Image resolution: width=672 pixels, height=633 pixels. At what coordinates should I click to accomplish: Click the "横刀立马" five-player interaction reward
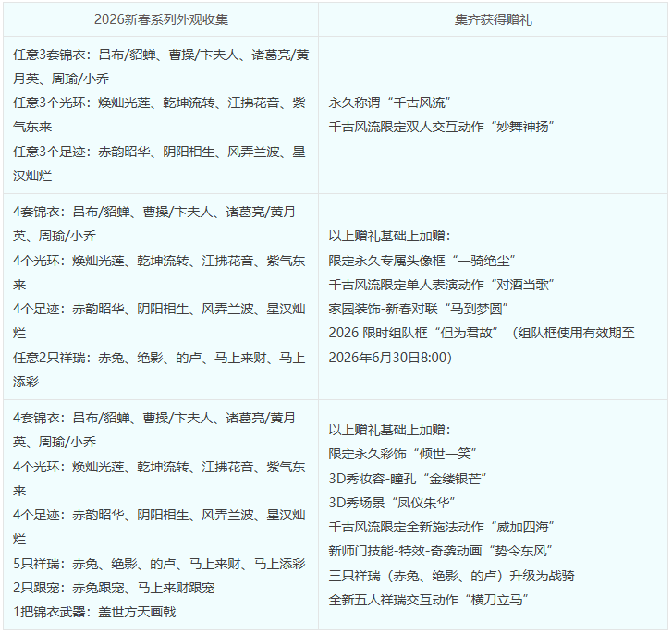pyautogui.click(x=430, y=599)
